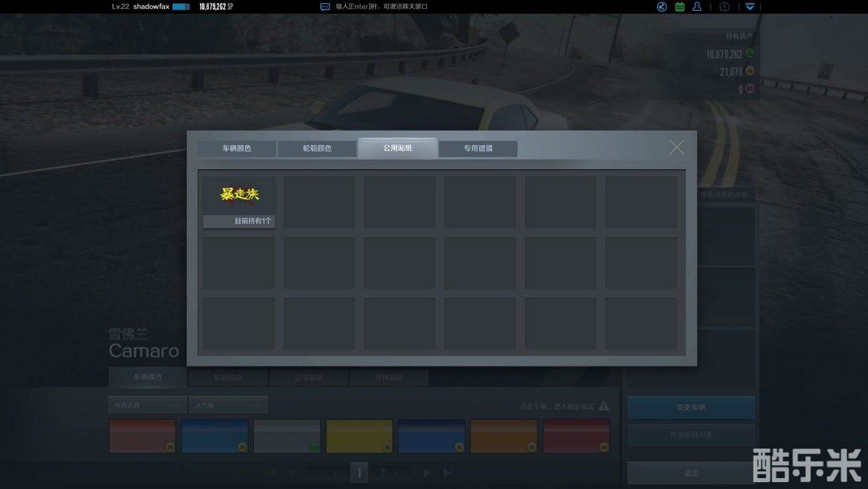868x489 pixels.
Task: Open the friends profile icon
Action: click(697, 7)
